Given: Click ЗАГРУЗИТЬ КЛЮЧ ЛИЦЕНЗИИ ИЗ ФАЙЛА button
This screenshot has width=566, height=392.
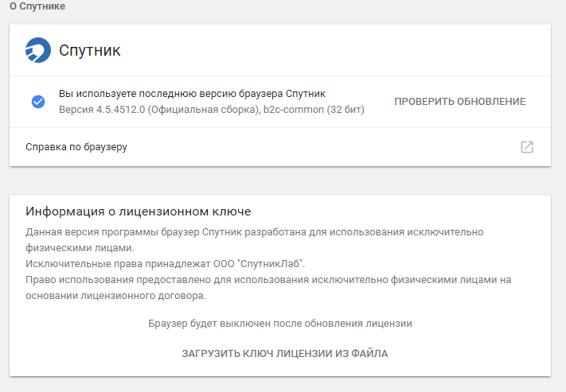Looking at the screenshot, I should click(285, 353).
